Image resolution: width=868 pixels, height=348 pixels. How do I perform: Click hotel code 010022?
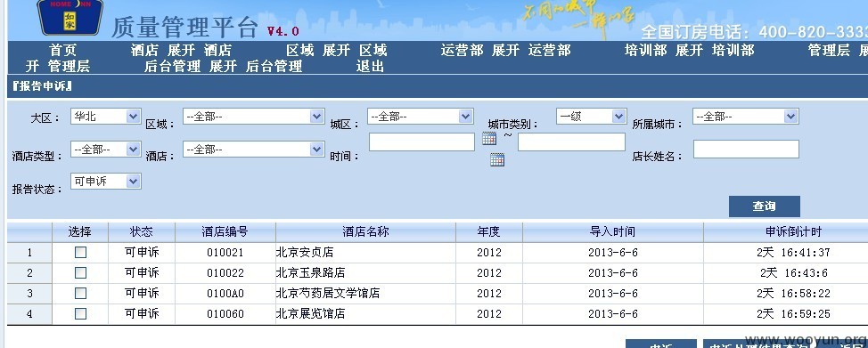click(x=225, y=273)
